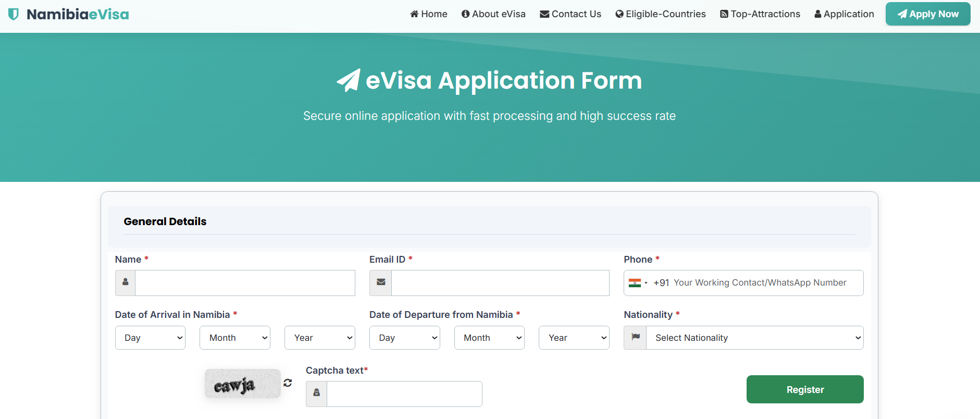The height and width of the screenshot is (419, 980).
Task: Click the green Register button
Action: coord(805,389)
